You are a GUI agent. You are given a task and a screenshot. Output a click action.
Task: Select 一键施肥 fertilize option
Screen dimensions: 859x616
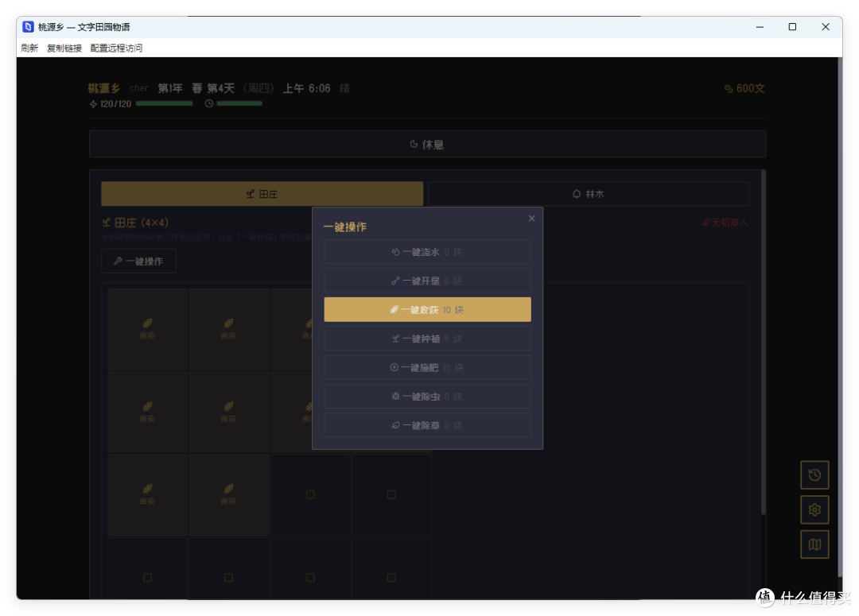427,367
